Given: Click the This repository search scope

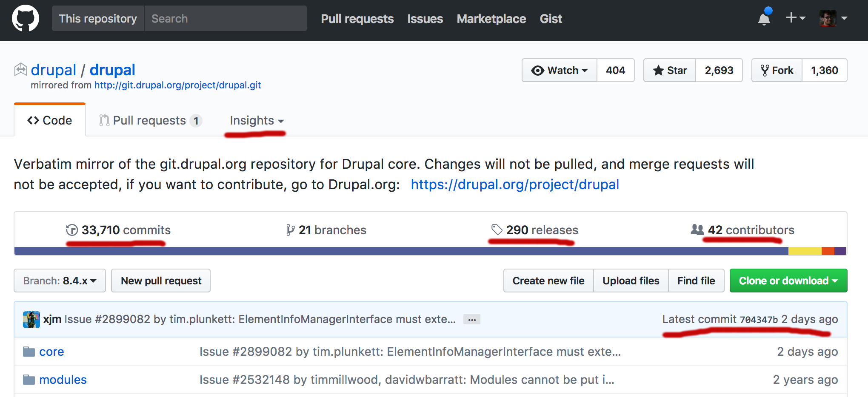Looking at the screenshot, I should [x=98, y=18].
